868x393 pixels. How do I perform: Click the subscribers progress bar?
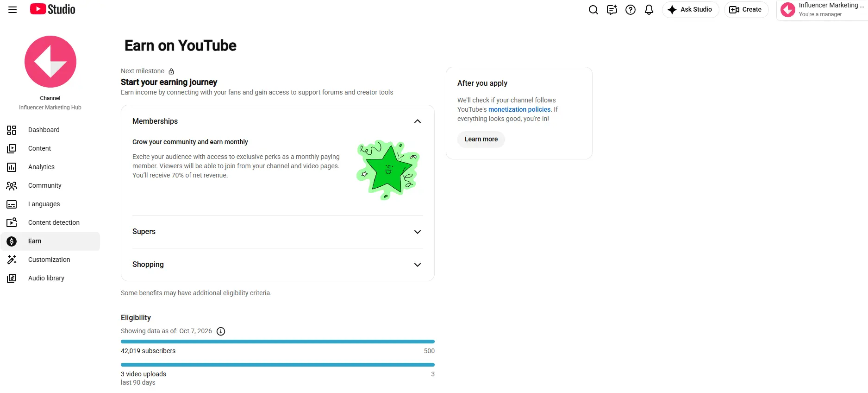point(278,342)
